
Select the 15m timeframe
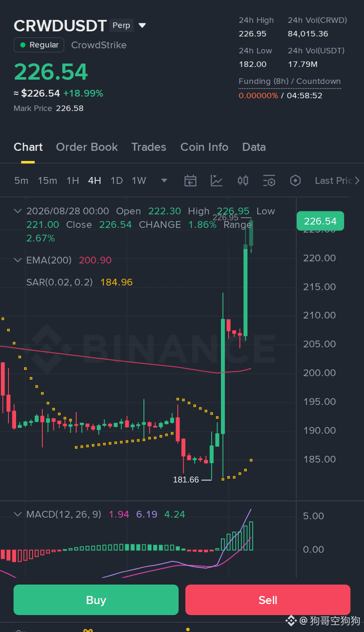[47, 181]
